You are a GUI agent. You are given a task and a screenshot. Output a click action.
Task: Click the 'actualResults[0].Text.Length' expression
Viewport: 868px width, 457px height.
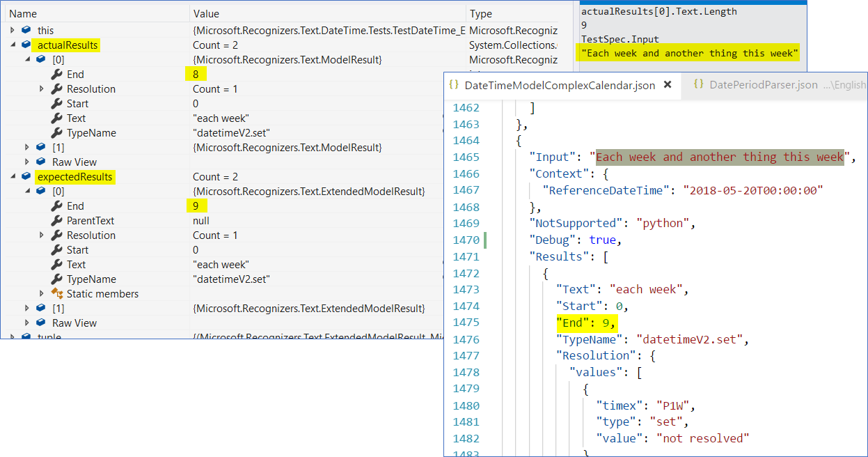pos(659,11)
